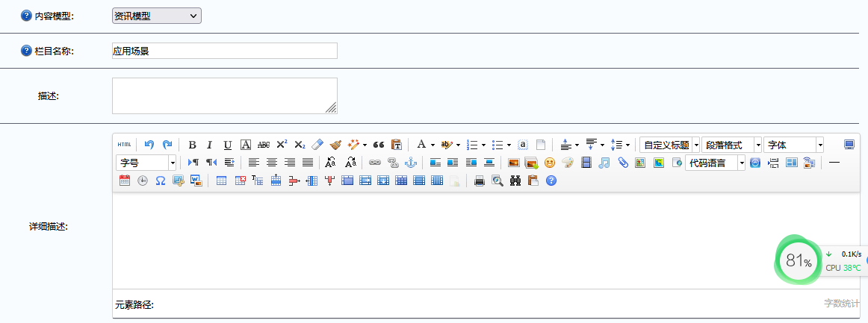Click the HTML source mode icon

pos(124,145)
